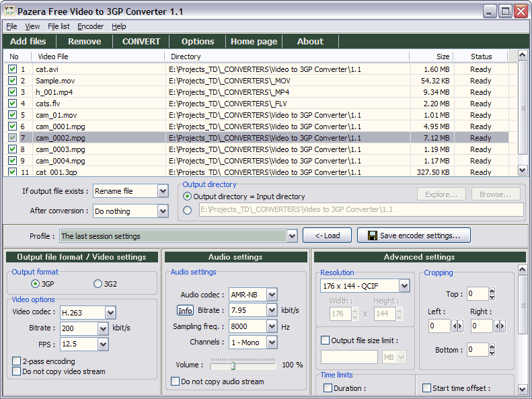Click About in the toolbar
Image resolution: width=532 pixels, height=399 pixels.
click(x=310, y=42)
